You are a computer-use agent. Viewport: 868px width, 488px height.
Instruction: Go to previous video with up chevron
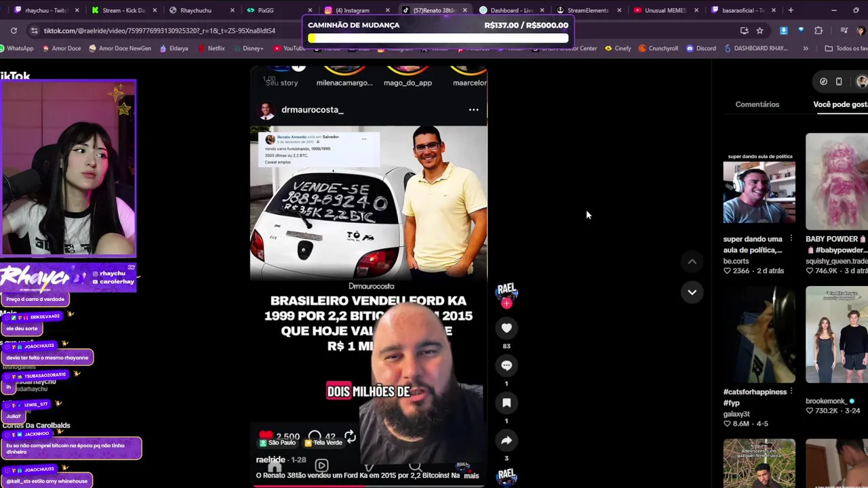coord(692,262)
